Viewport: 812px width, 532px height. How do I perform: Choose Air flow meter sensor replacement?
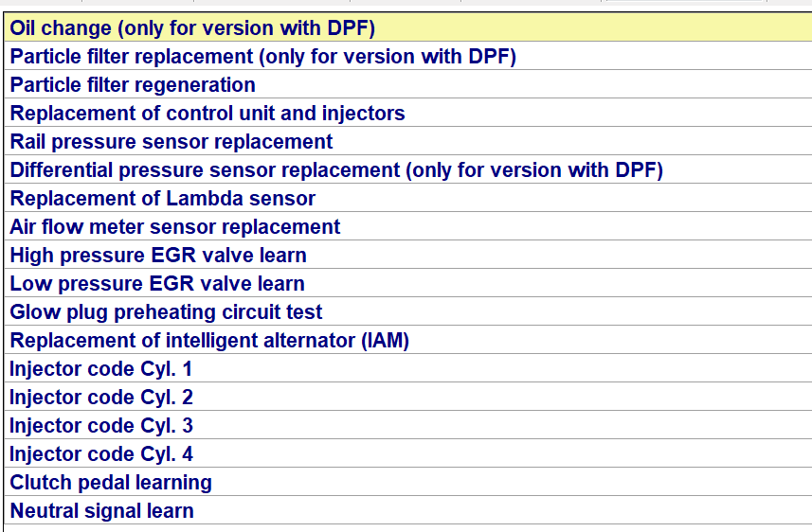[x=175, y=227]
